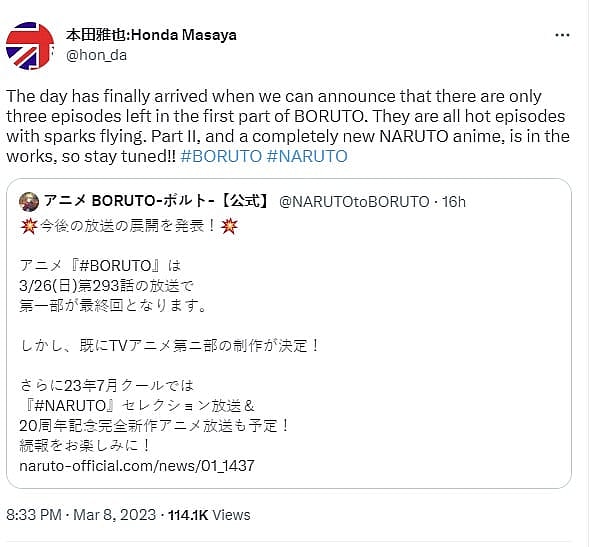Open Honda Masaya's profile avatar
This screenshot has height=547, width=595.
click(x=30, y=46)
